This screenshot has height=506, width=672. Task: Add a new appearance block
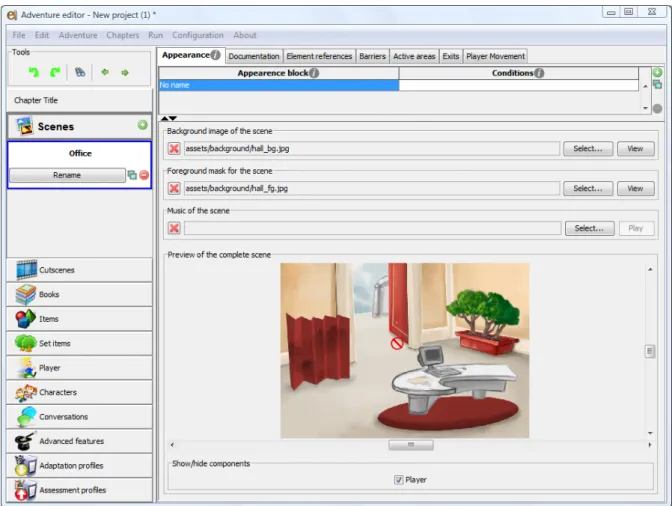pyautogui.click(x=657, y=72)
